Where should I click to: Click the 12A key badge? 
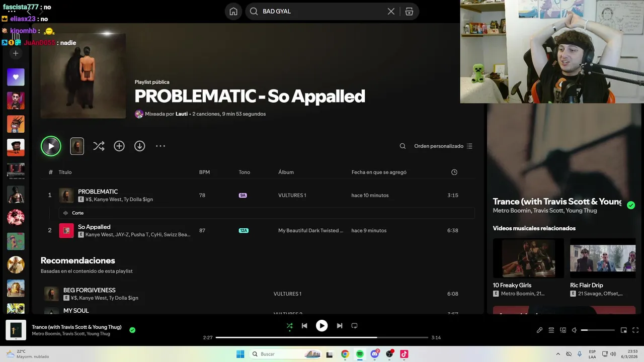click(244, 231)
